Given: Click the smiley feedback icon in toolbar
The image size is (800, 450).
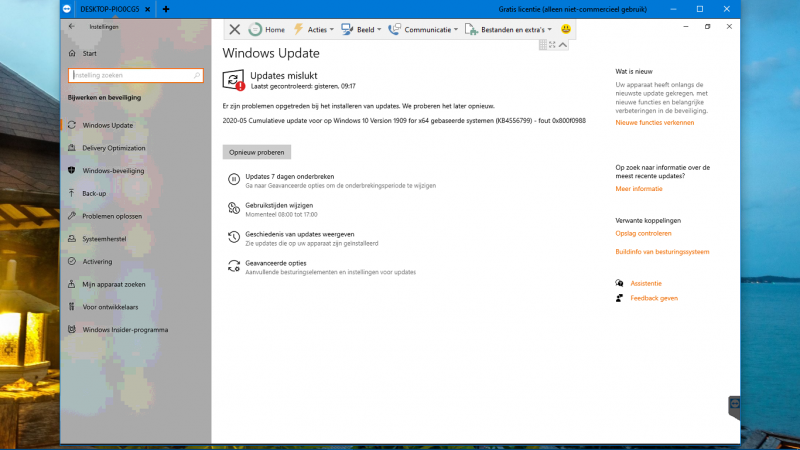Looking at the screenshot, I should pos(566,29).
